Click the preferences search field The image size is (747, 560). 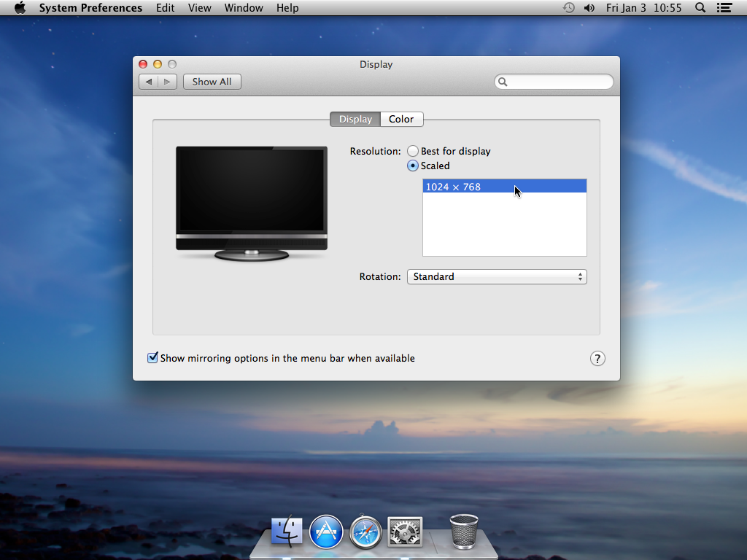(x=554, y=82)
